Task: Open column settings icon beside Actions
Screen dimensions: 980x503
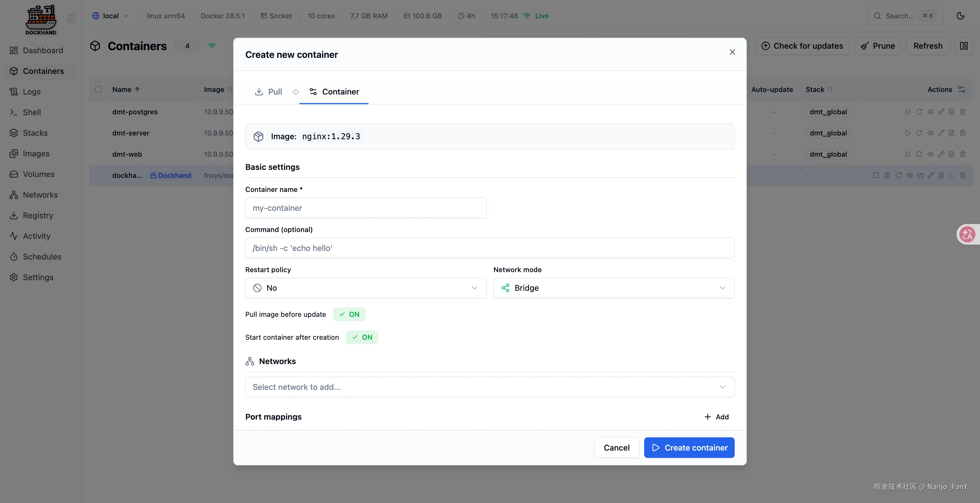Action: point(962,89)
